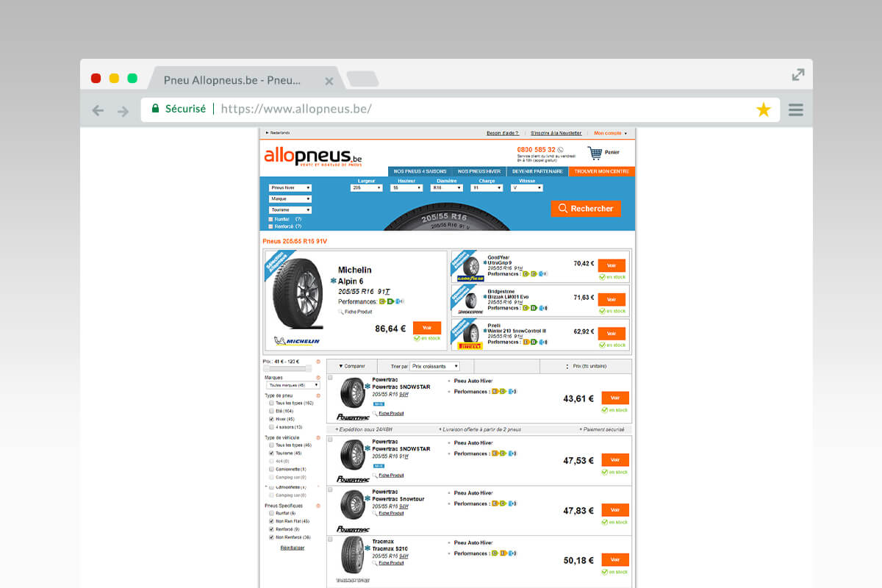Open the Largeur 205 dropdown
Image resolution: width=882 pixels, height=588 pixels.
click(367, 188)
